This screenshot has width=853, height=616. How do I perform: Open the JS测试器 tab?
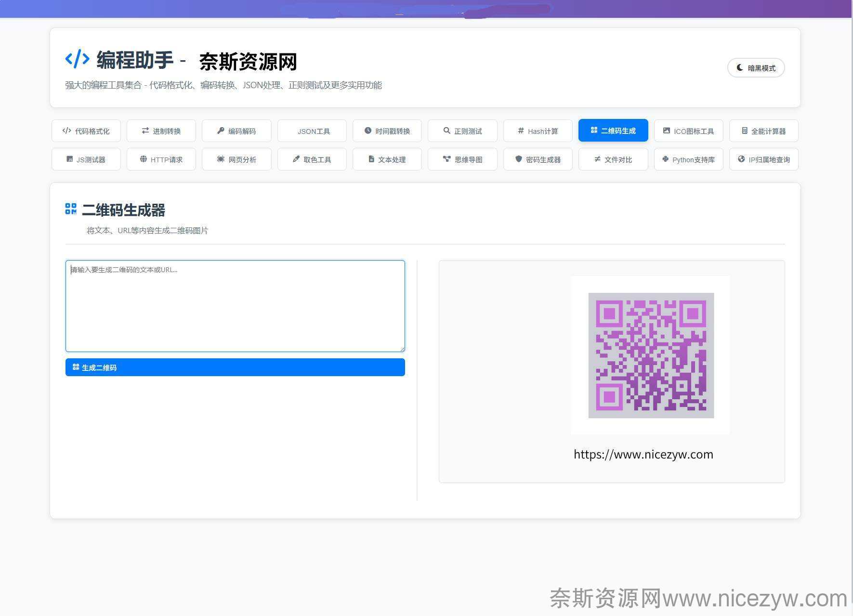[x=86, y=159]
